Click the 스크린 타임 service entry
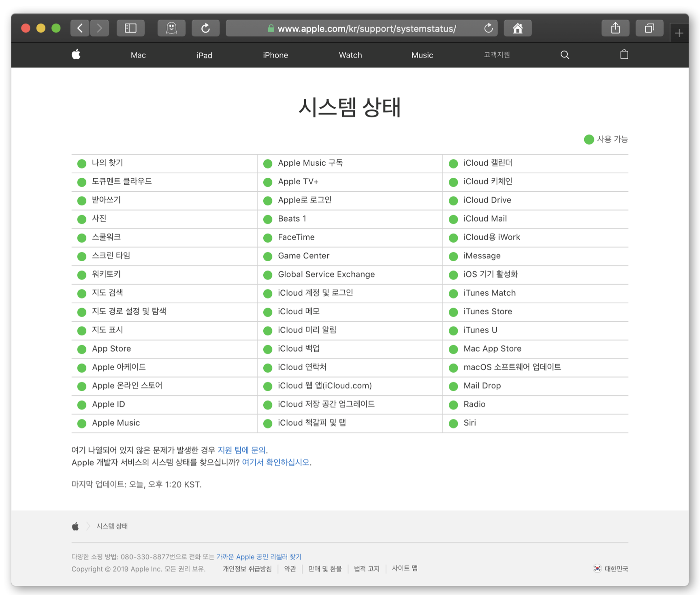This screenshot has width=700, height=595. (164, 256)
